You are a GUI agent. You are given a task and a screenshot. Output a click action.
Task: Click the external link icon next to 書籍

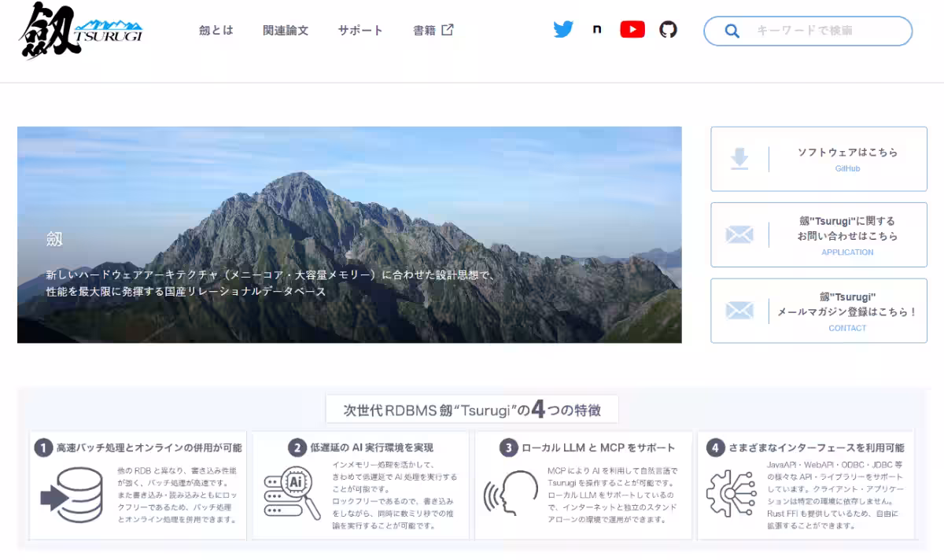point(447,29)
